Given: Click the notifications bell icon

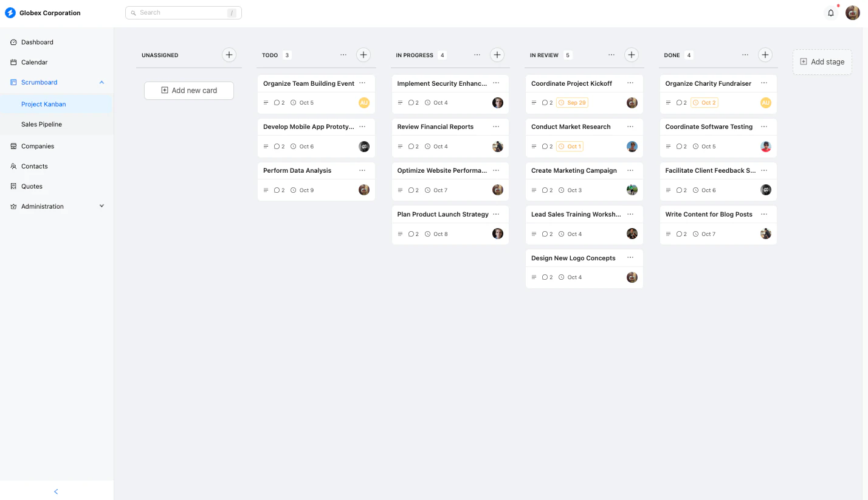Looking at the screenshot, I should (831, 12).
